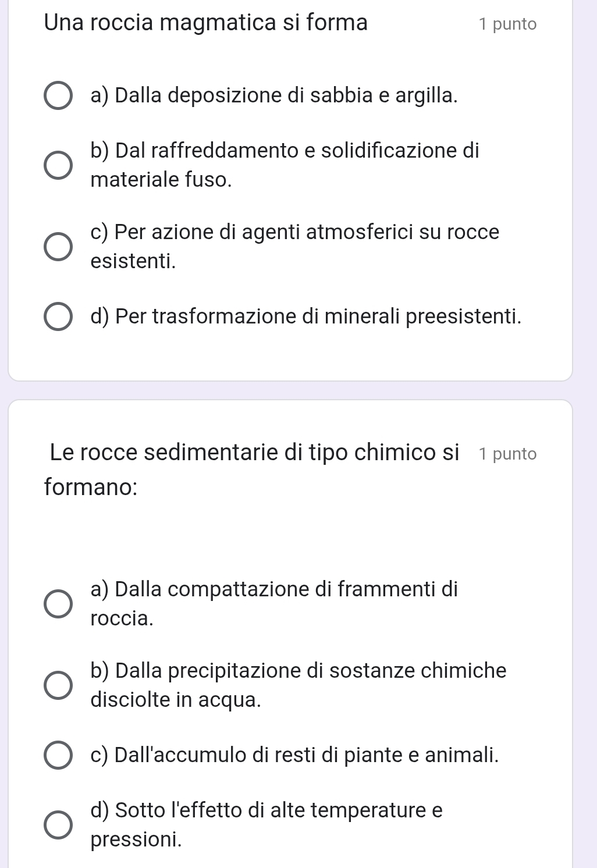
Task: Click '1 punto' label of sedimentarie question
Action: coord(507,454)
